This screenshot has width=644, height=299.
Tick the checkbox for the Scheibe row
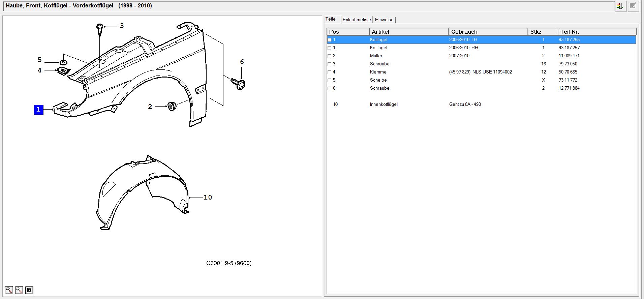click(x=330, y=80)
